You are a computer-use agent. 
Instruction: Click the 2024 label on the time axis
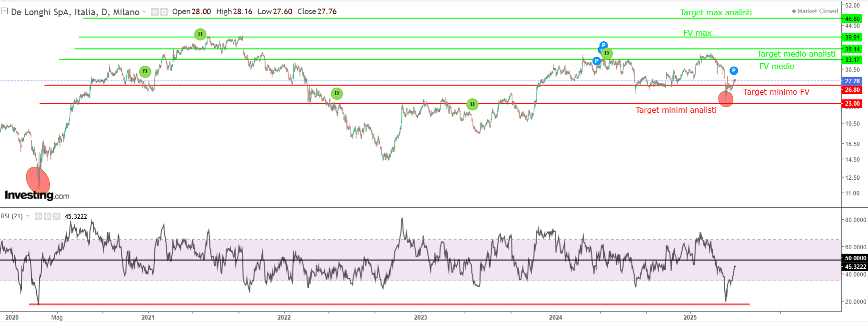[x=555, y=317]
